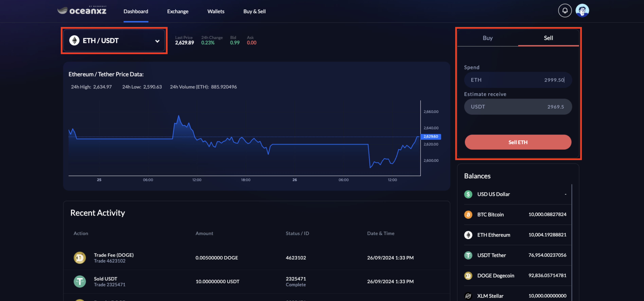644x301 pixels.
Task: Click the DOGE icon on Trade Fee row
Action: (x=80, y=258)
